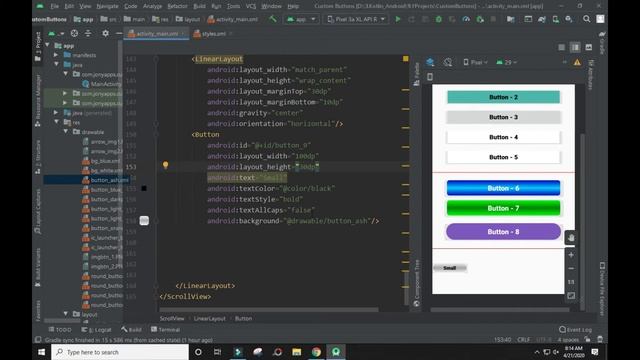Collapse the app module tree node

coord(48,45)
